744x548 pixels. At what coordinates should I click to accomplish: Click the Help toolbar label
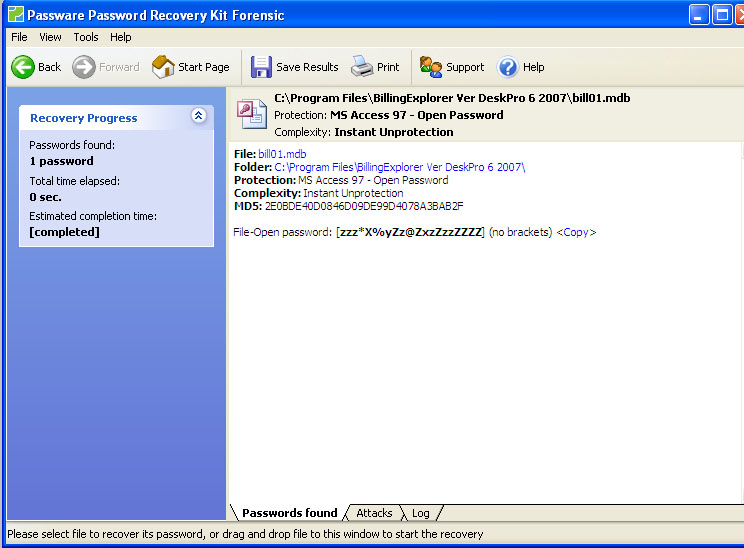[x=533, y=67]
